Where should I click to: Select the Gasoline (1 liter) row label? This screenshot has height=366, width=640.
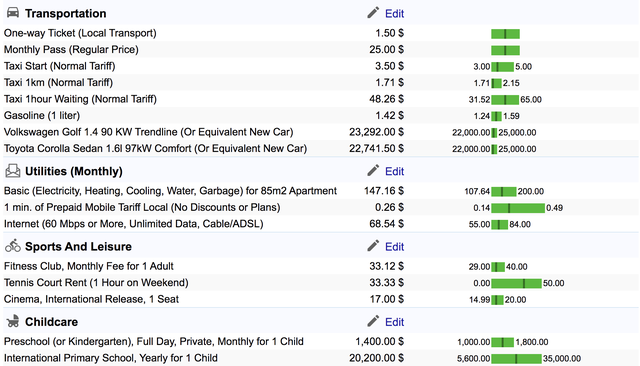coord(42,116)
